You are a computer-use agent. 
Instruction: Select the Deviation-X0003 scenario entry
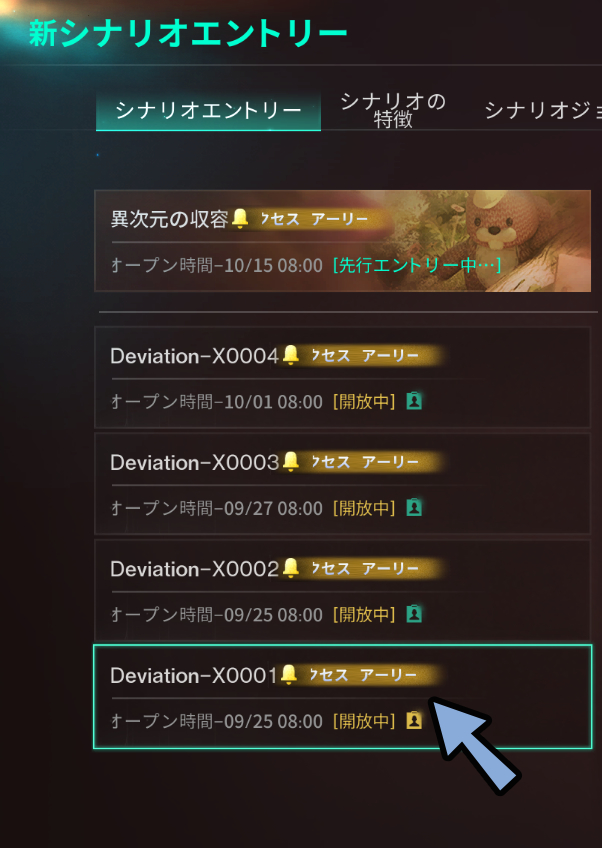pyautogui.click(x=342, y=484)
